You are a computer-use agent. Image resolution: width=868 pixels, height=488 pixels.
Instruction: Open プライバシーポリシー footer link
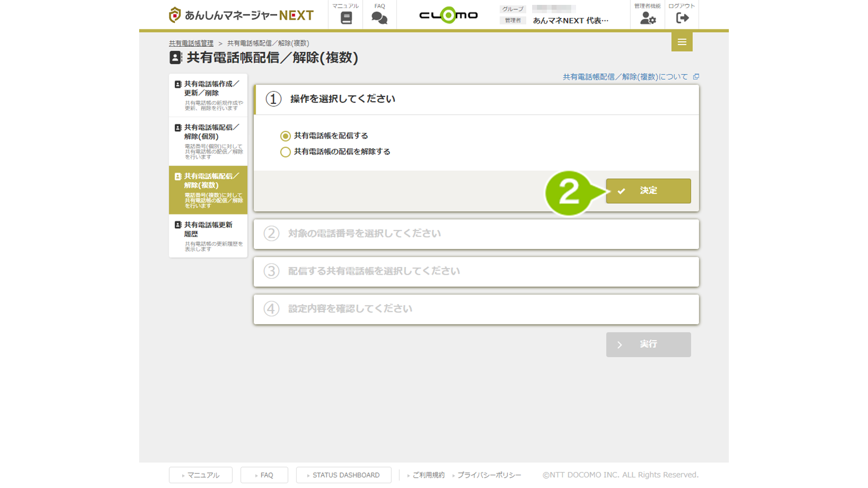(489, 475)
